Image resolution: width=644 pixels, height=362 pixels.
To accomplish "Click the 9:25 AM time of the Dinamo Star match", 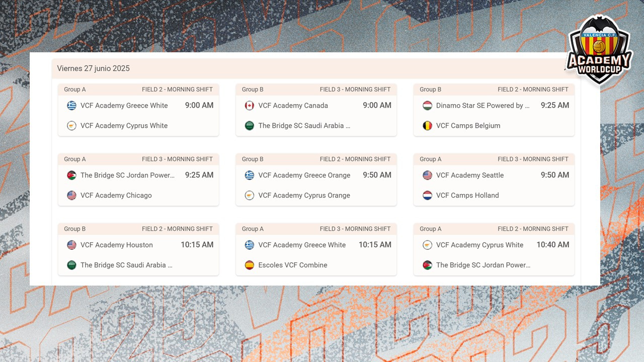I will click(555, 106).
